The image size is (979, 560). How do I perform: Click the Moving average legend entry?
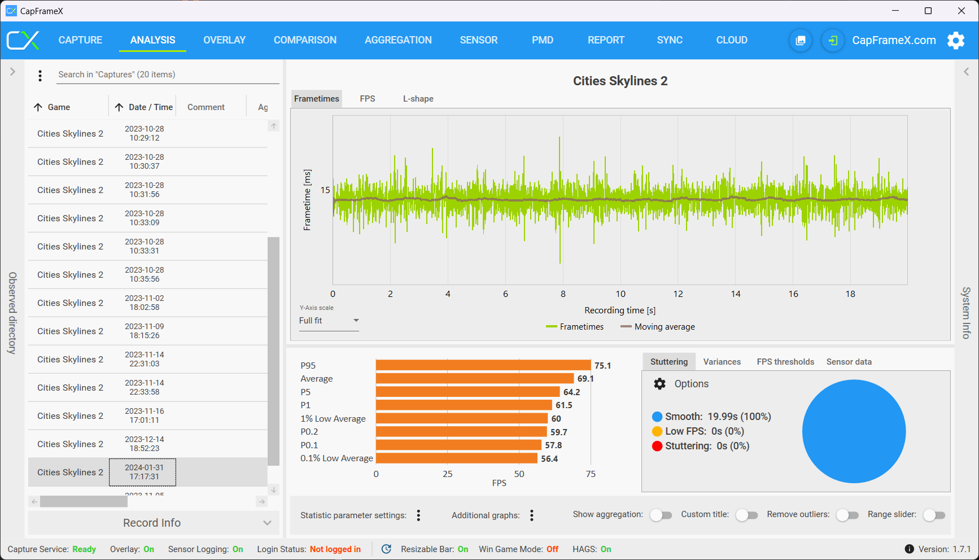[x=658, y=327]
